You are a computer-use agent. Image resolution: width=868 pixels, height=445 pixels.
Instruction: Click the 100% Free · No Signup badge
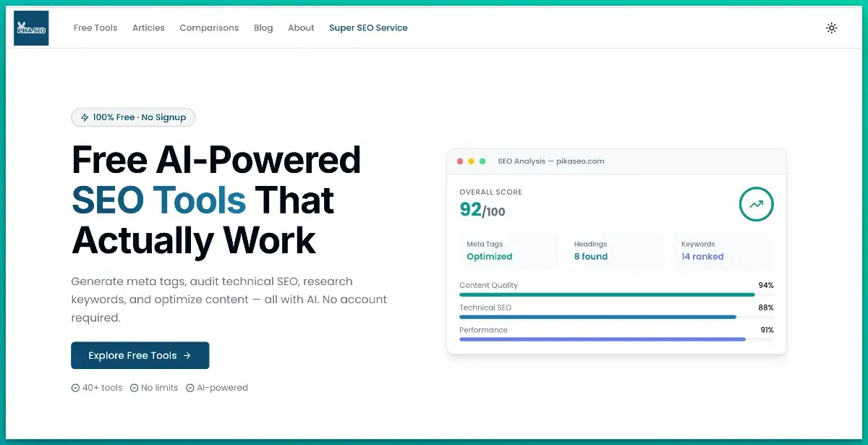pos(133,117)
